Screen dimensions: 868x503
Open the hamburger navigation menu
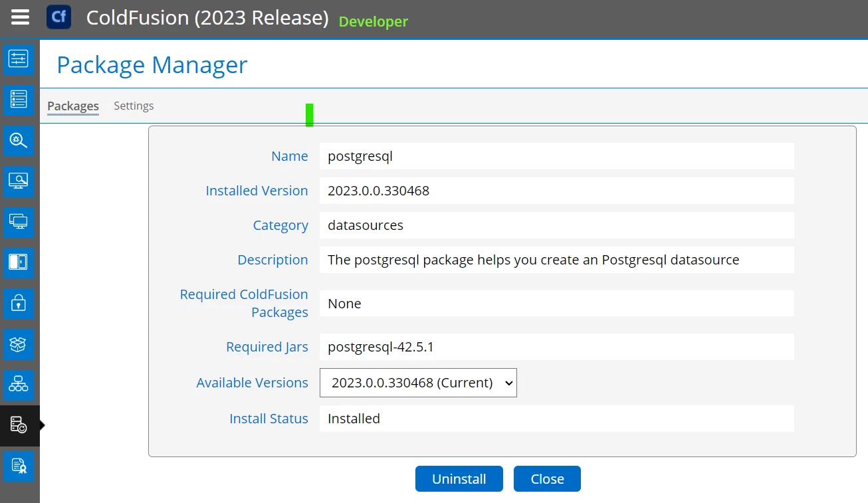click(x=20, y=17)
